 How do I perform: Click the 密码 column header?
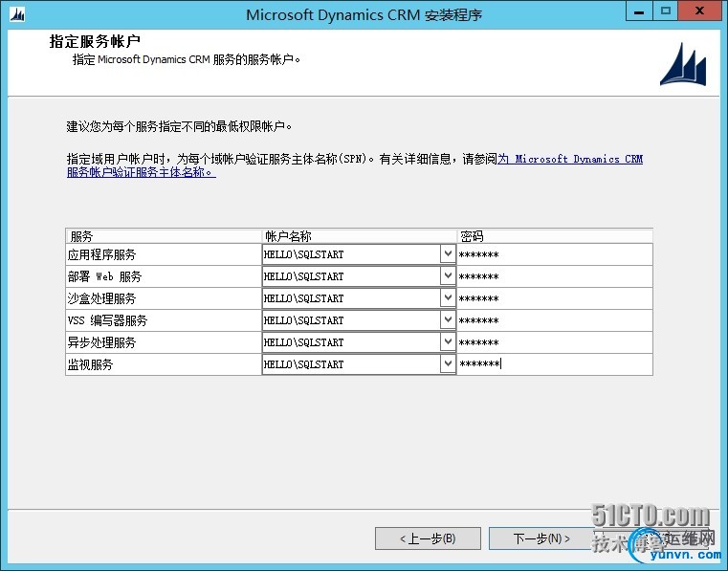click(555, 236)
